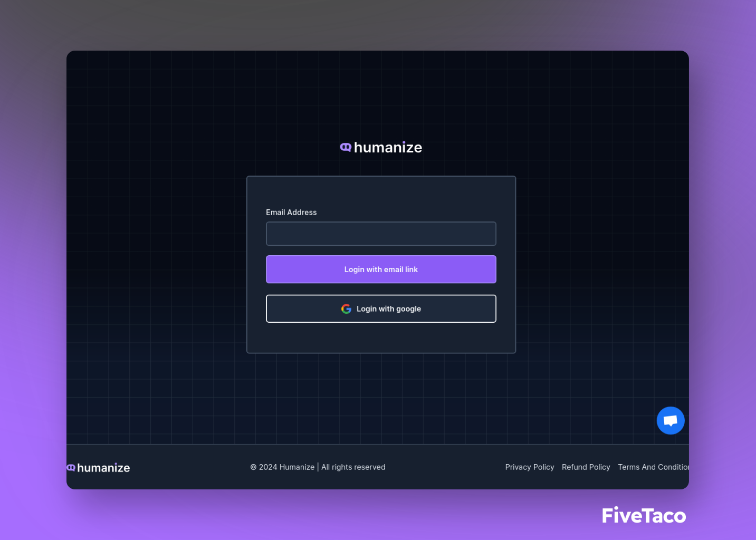Open the Privacy Policy link
756x540 pixels.
(530, 467)
